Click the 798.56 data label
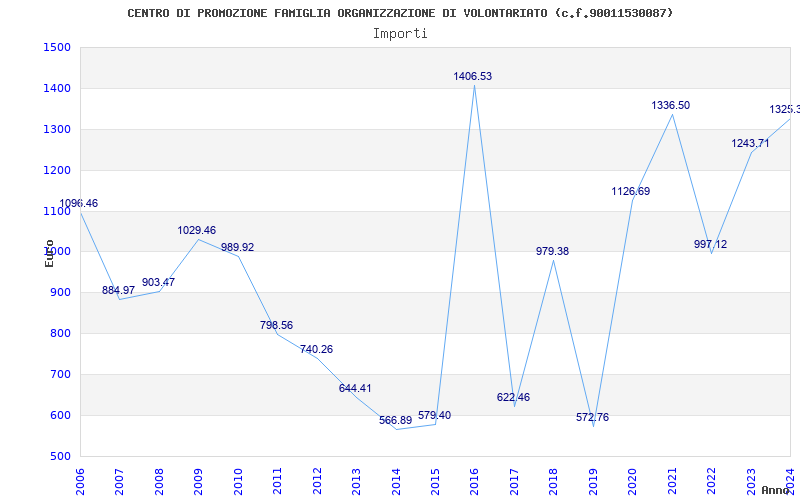 (277, 326)
